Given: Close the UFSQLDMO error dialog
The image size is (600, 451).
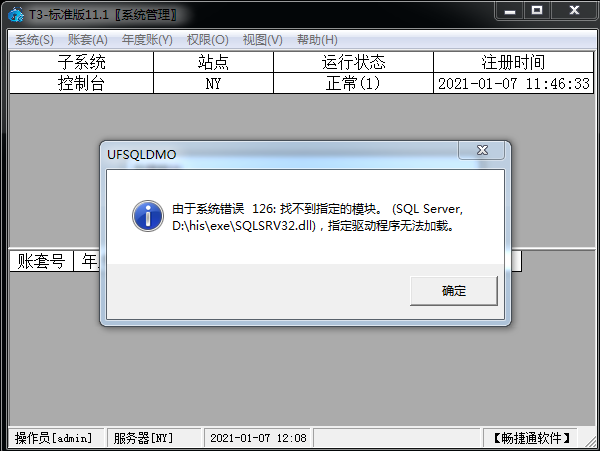Looking at the screenshot, I should coord(482,150).
